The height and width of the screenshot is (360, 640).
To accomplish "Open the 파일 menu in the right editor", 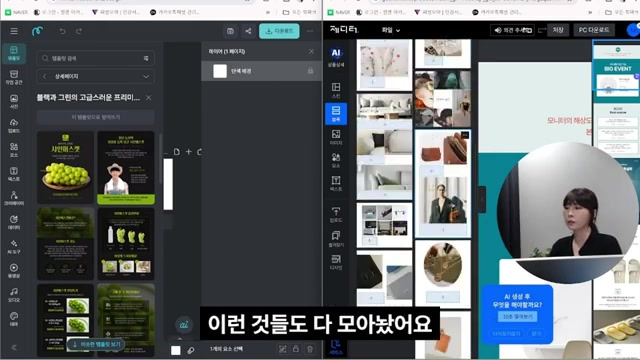I will coord(391,30).
